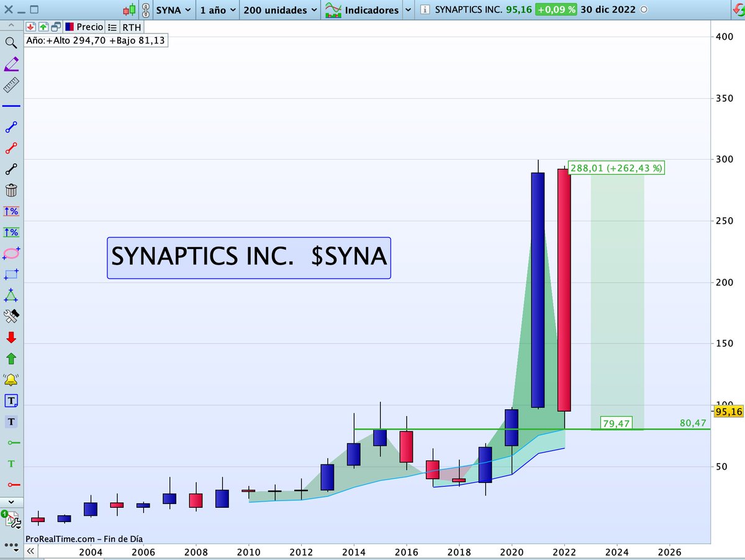Screen dimensions: 745x560
Task: Set a price alert with the bell tool
Action: tap(11, 379)
